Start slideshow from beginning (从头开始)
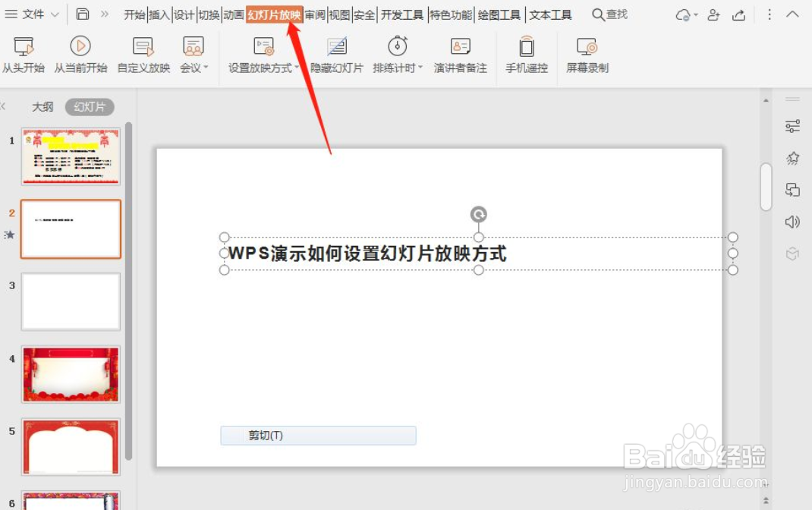Screen dimensions: 812x510 [x=24, y=55]
